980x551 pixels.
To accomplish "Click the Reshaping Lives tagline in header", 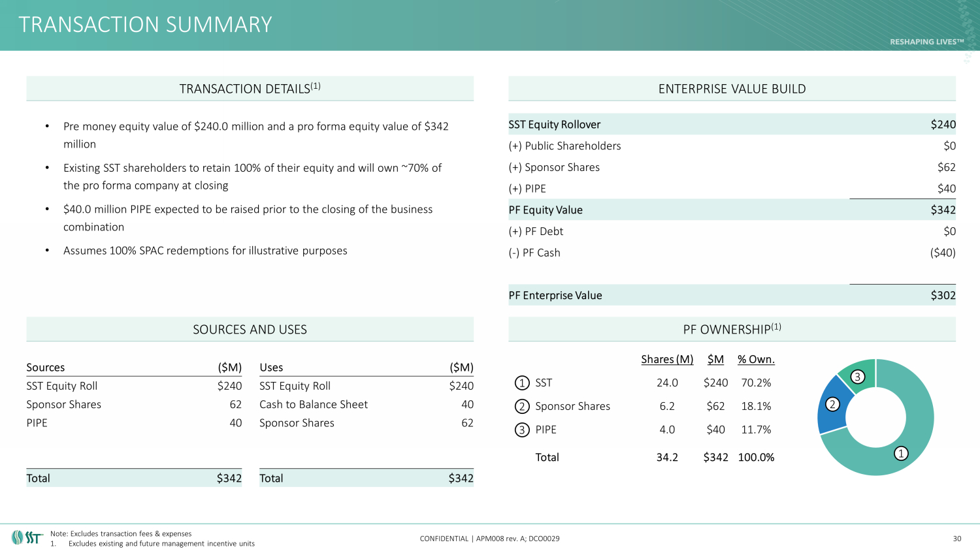I will 926,42.
